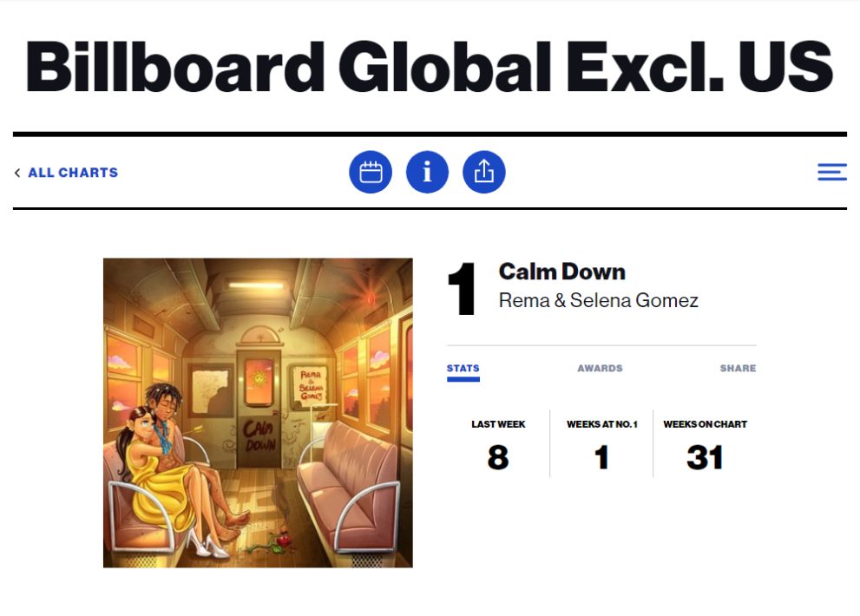Image resolution: width=860 pixels, height=616 pixels.
Task: Open the calendar date picker icon
Action: point(371,172)
